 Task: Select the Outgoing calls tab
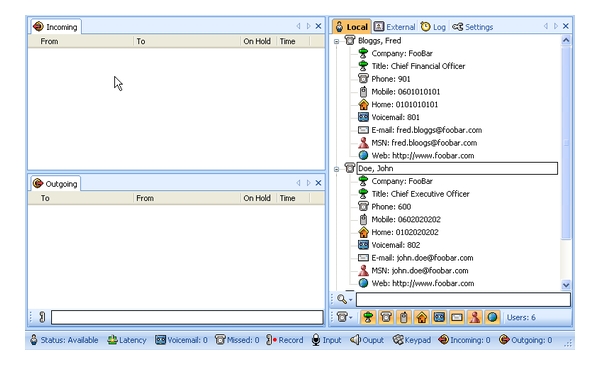click(x=55, y=184)
